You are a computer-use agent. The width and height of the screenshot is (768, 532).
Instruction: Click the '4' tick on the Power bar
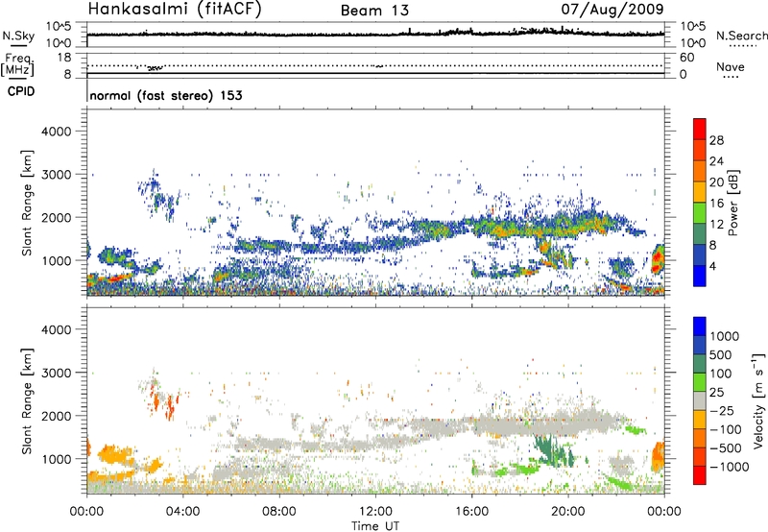tap(713, 266)
